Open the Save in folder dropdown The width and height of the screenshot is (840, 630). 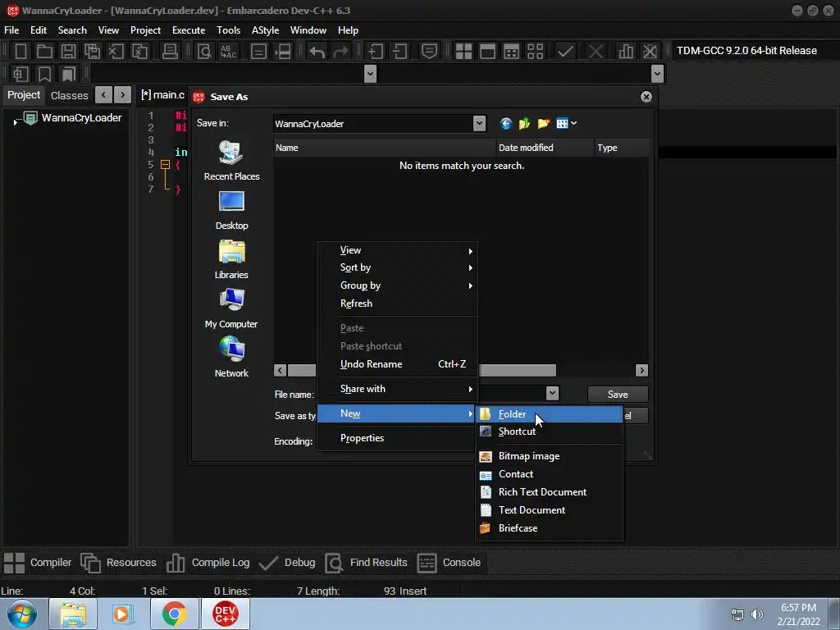479,124
